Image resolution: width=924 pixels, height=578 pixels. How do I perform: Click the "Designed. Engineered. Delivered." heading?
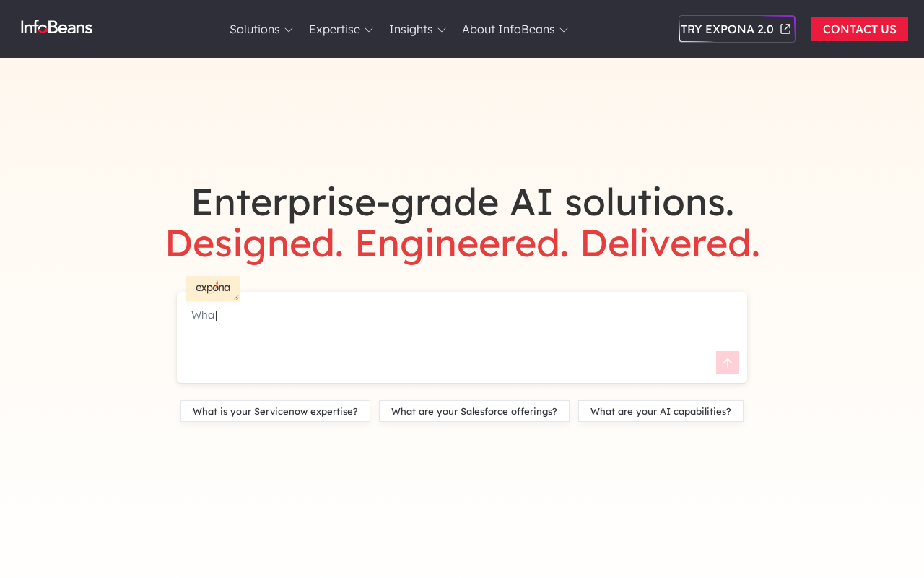[462, 243]
